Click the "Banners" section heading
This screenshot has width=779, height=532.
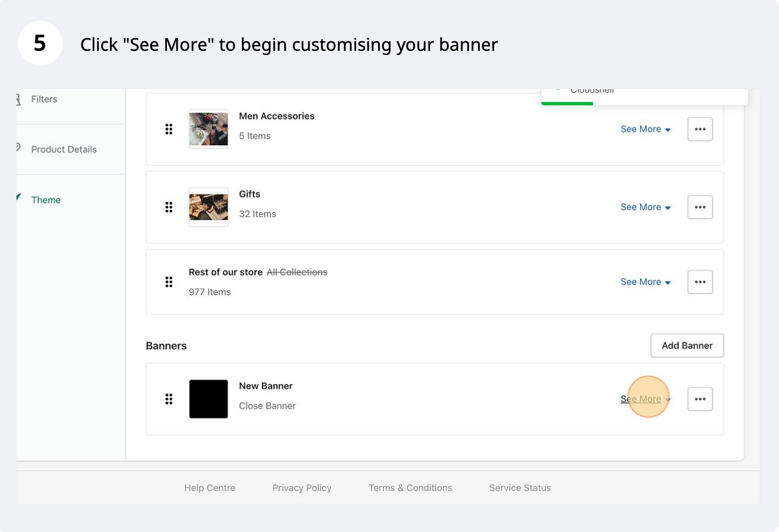click(166, 346)
